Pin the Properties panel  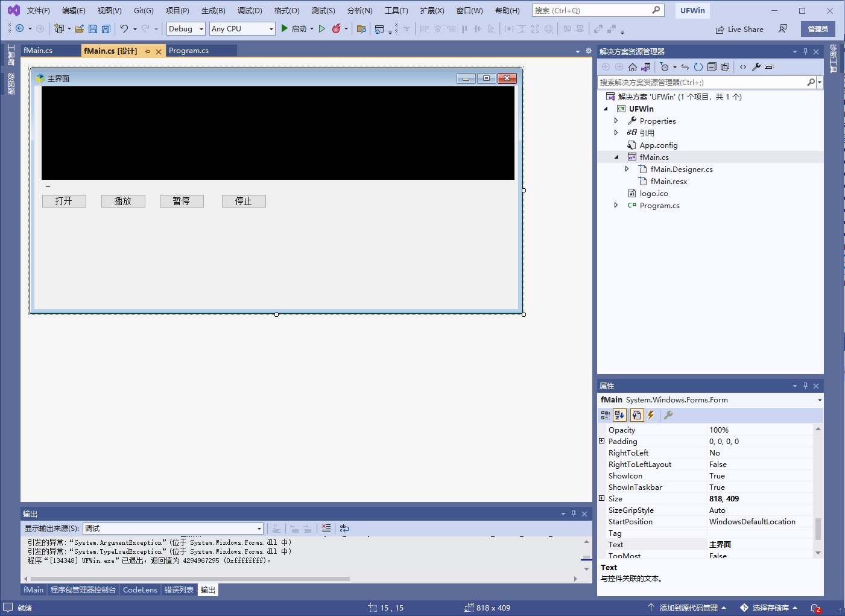click(x=805, y=386)
